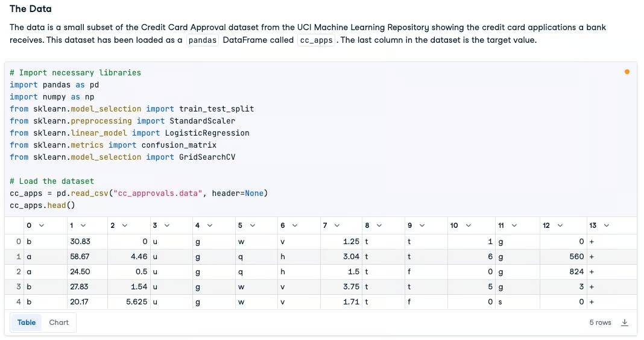This screenshot has height=340, width=644.
Task: Select the Table view tab
Action: pos(27,323)
